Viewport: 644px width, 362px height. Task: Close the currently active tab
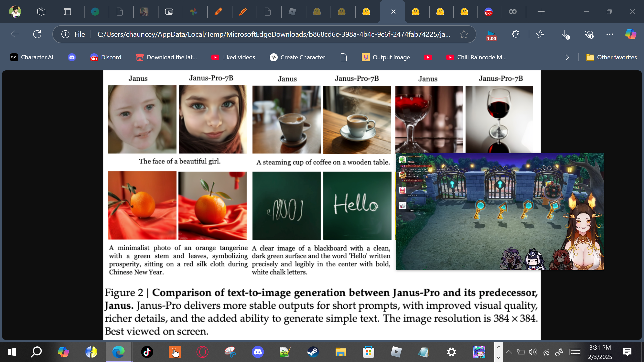pyautogui.click(x=393, y=12)
